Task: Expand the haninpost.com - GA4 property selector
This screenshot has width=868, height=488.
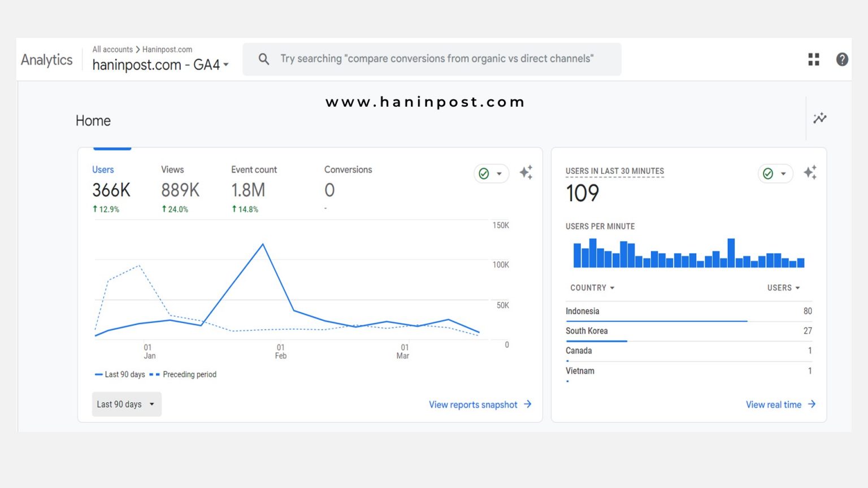Action: click(160, 65)
